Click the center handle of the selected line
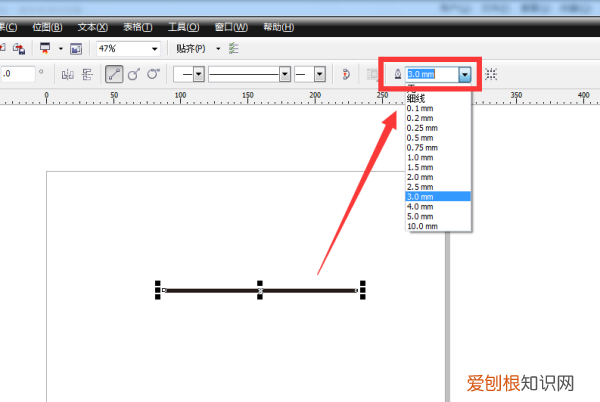 click(260, 291)
